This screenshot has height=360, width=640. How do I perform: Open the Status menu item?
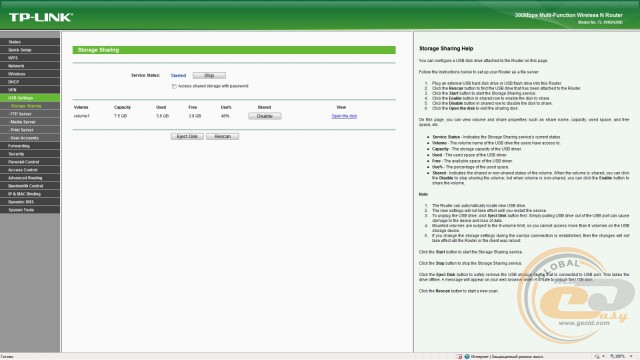30,42
